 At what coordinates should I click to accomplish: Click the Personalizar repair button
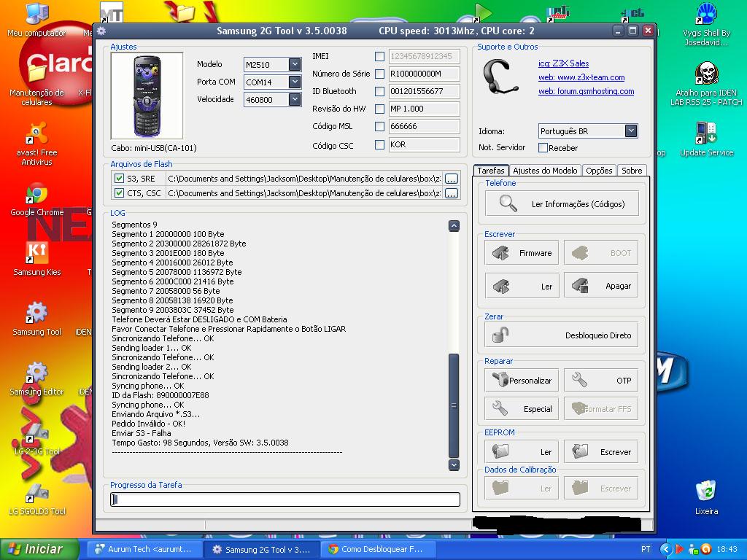click(522, 380)
